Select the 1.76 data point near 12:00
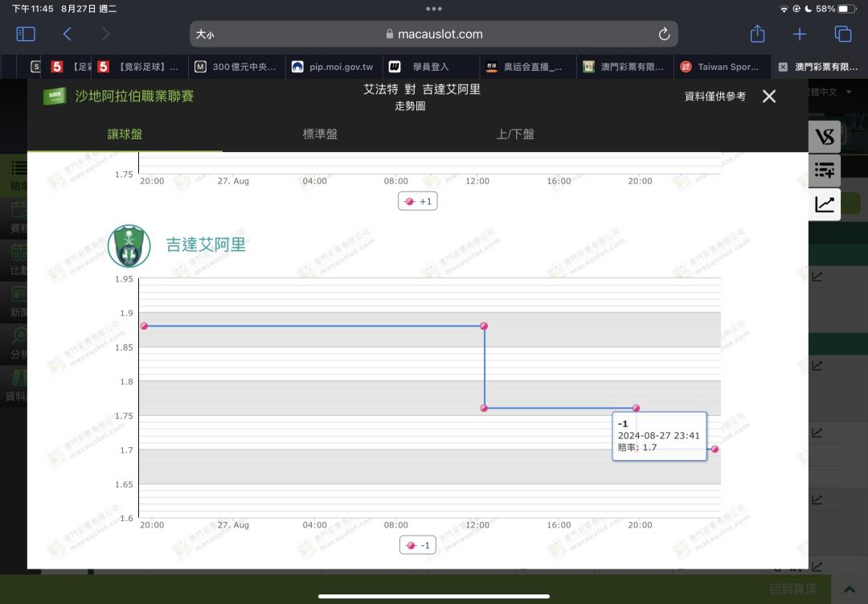 point(484,408)
